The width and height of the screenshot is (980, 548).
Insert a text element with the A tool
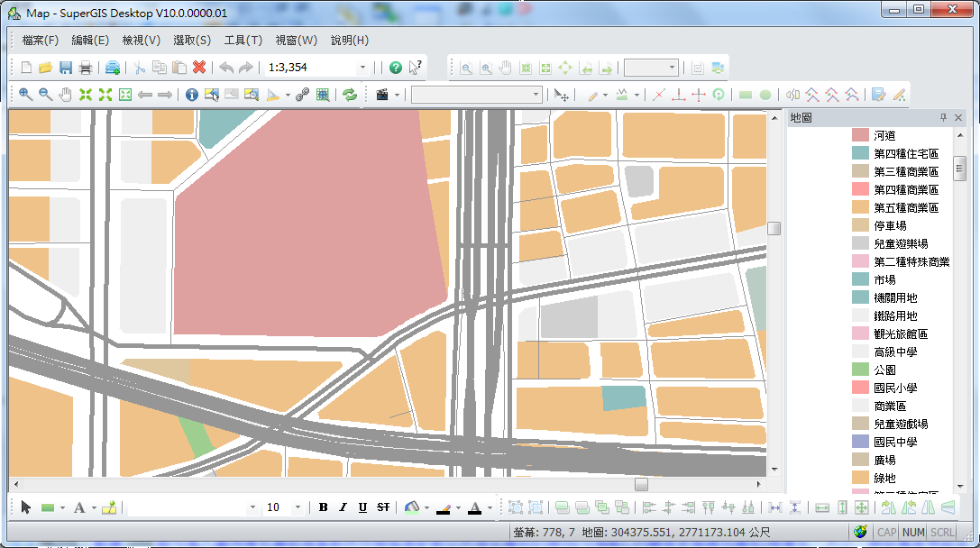tap(79, 507)
